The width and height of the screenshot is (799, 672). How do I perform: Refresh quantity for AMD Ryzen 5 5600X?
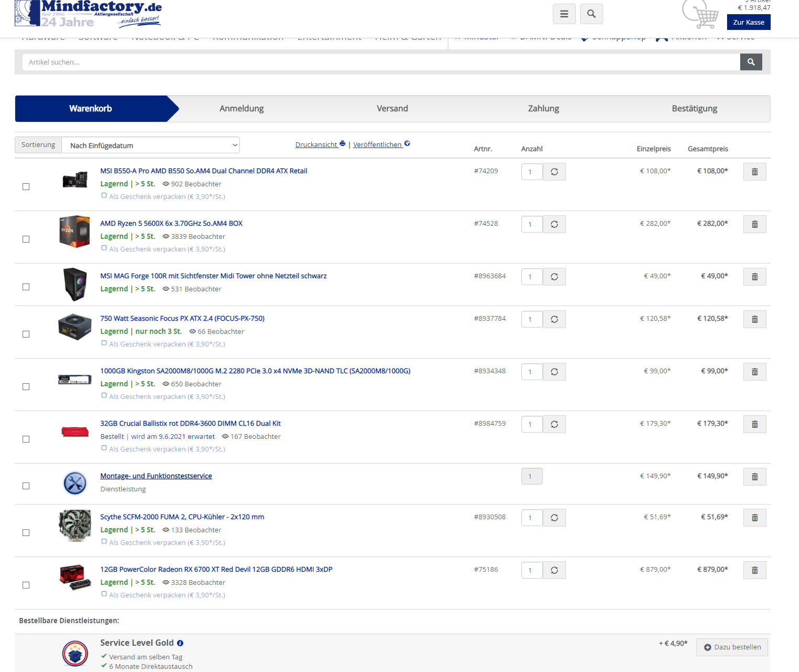[554, 224]
